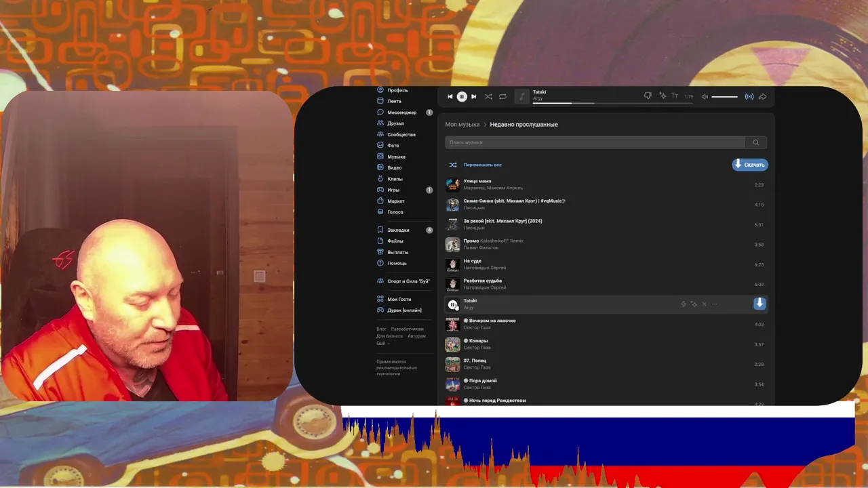Click the Блог footer link

point(381,329)
